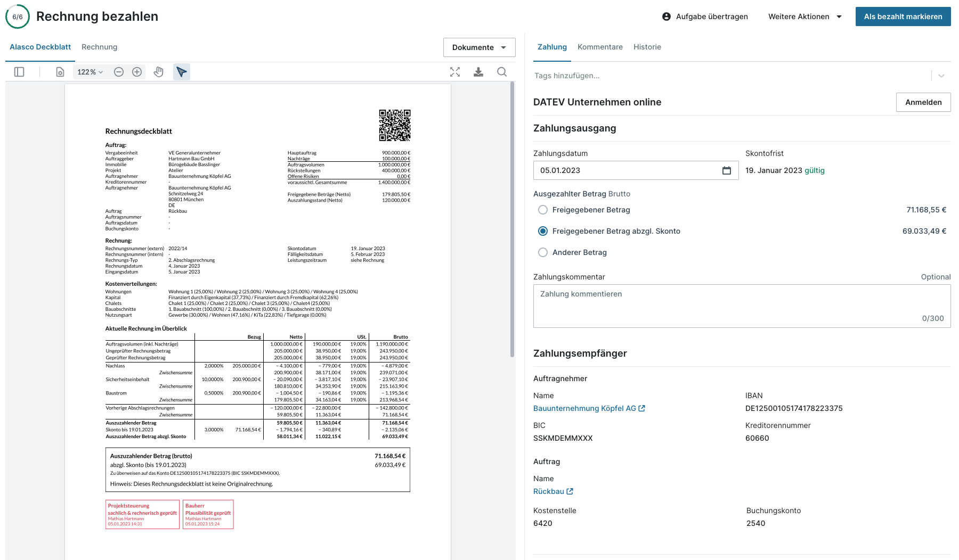Open search in the document viewer
This screenshot has height=560, width=959.
pyautogui.click(x=502, y=72)
